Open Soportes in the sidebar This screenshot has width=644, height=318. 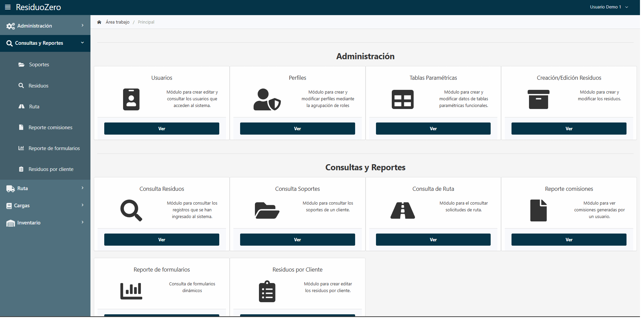coord(39,65)
